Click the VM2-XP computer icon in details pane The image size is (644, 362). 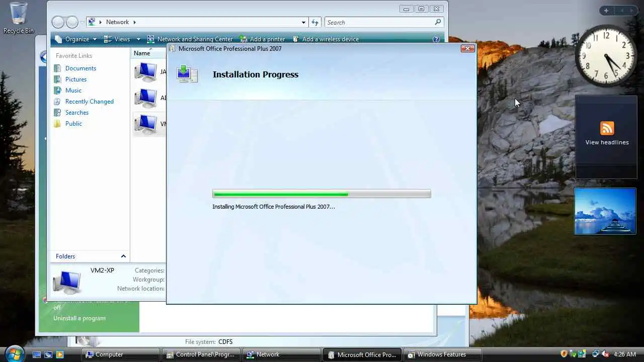coord(66,282)
